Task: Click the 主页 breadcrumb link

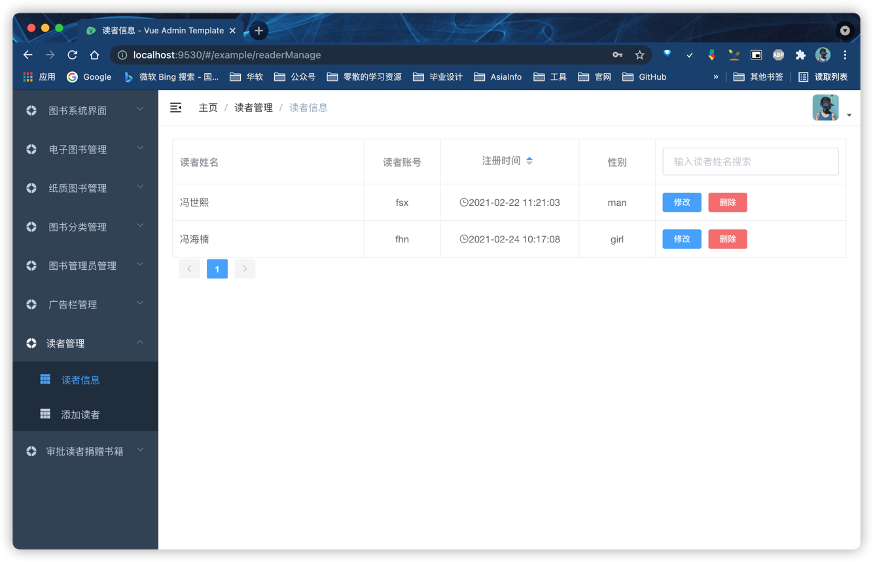Action: (x=208, y=108)
